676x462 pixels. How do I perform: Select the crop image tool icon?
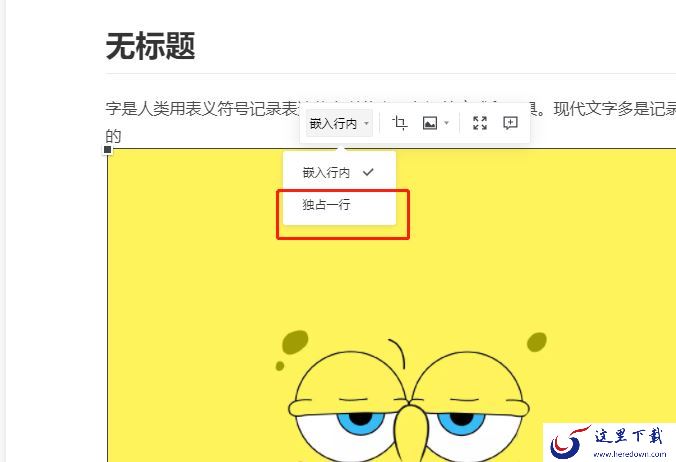click(x=400, y=123)
